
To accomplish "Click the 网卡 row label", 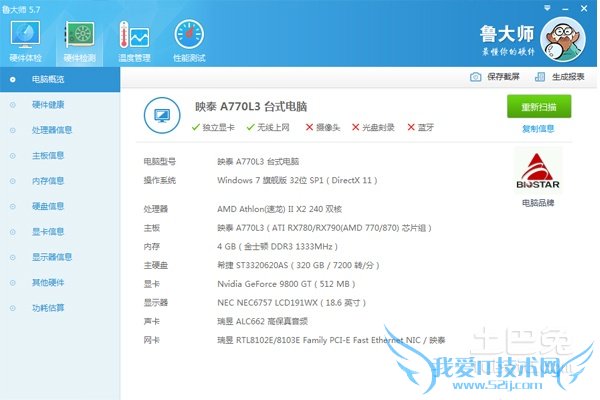I will pos(152,340).
